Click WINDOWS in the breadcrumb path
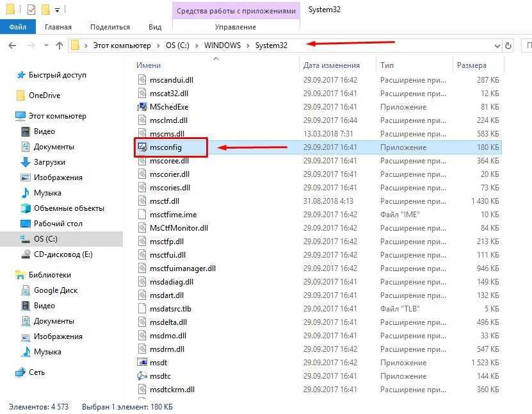The image size is (532, 414). pos(223,46)
